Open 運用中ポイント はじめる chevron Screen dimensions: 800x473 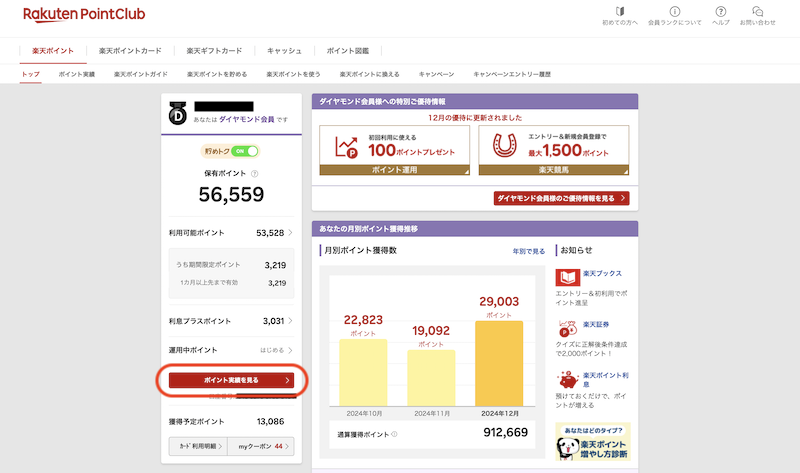[x=290, y=350]
